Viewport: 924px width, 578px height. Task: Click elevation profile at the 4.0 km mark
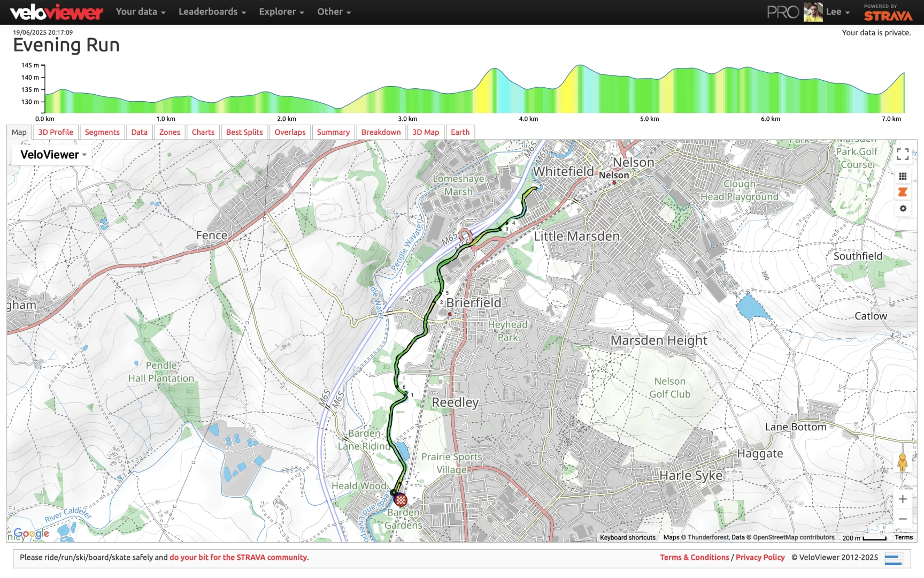528,96
